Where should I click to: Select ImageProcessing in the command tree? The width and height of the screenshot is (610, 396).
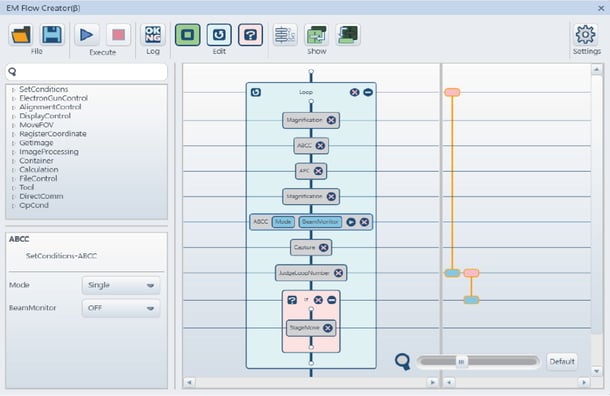[x=49, y=152]
